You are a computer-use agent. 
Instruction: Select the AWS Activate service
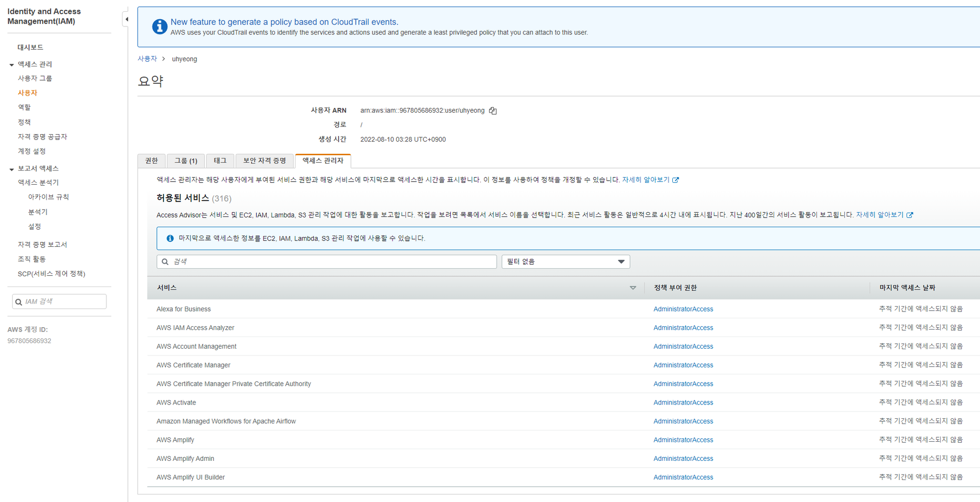coord(176,403)
